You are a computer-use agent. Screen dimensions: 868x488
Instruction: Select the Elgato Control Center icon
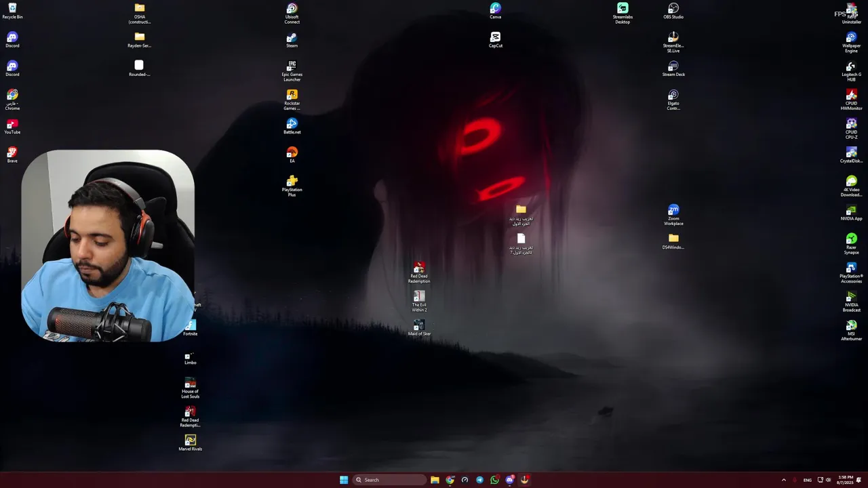pos(673,100)
